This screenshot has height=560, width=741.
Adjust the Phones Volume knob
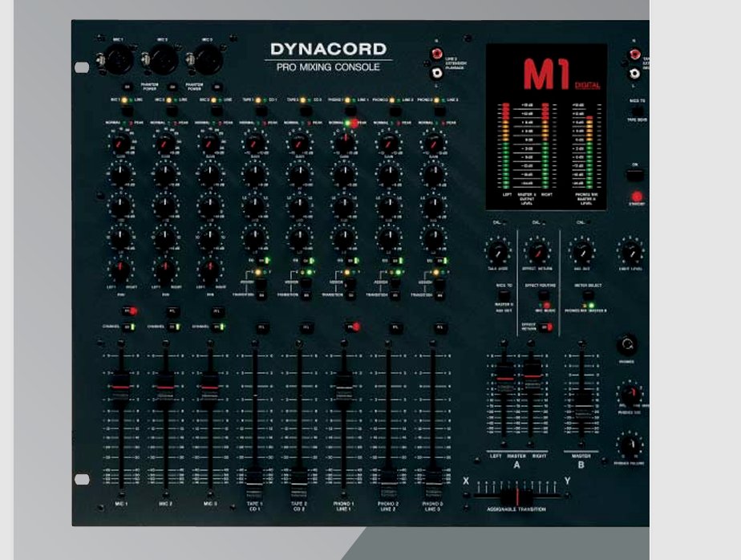630,444
